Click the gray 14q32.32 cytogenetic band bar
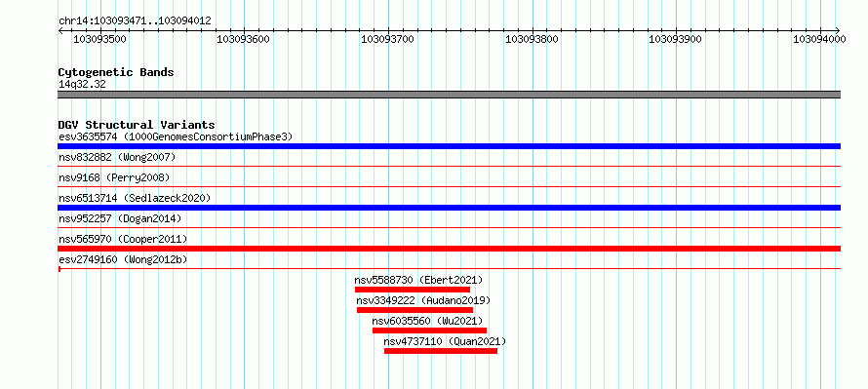 [449, 95]
